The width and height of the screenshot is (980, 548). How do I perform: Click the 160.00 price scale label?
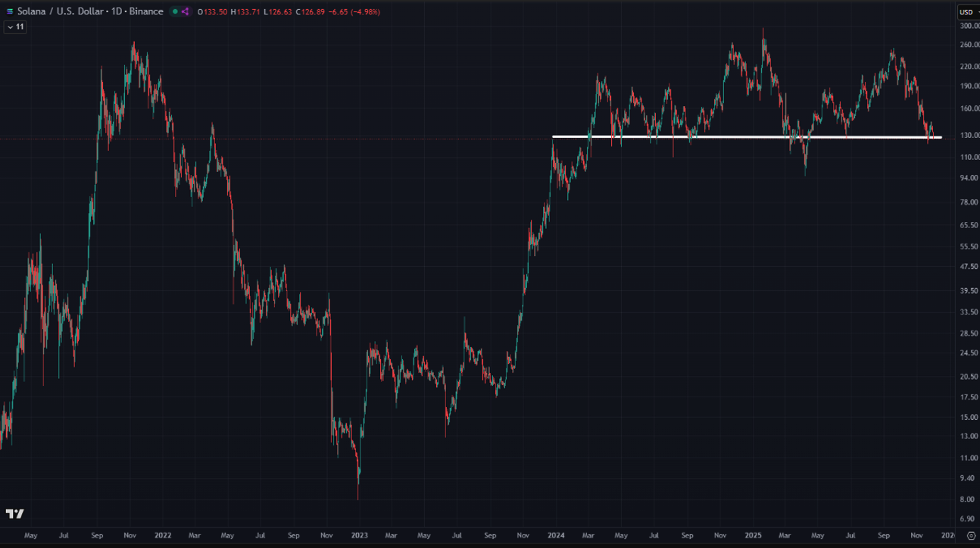(969, 108)
